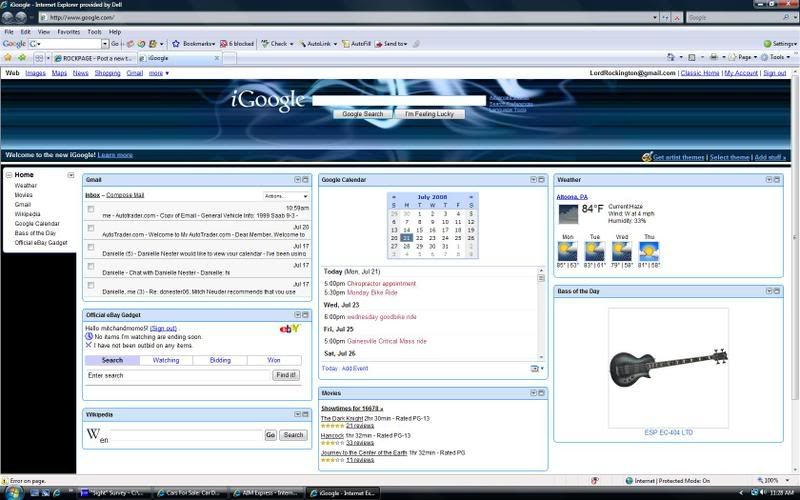Switch to the ROCKPAGE browser tab

(93, 58)
